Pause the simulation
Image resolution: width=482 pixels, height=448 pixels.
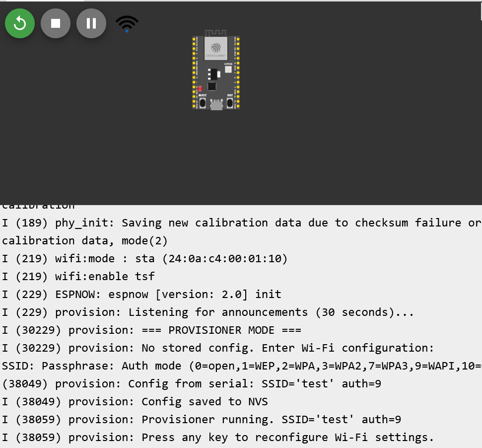click(91, 23)
